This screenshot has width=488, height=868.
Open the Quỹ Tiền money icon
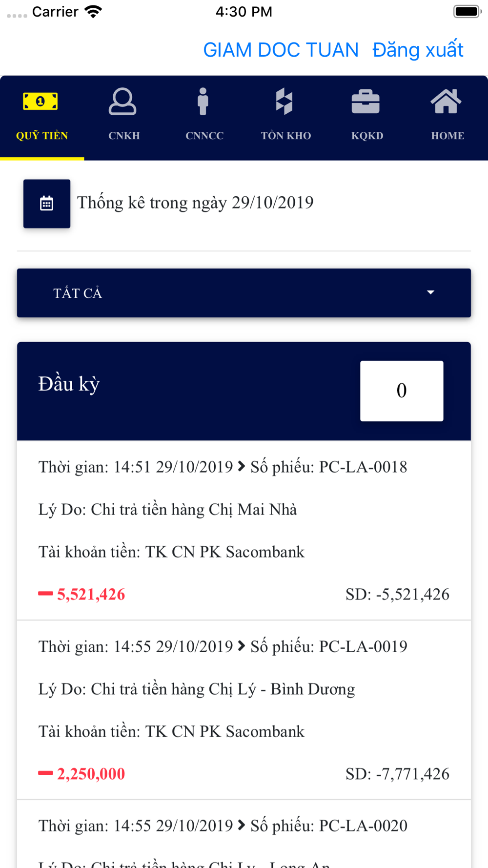tap(41, 102)
